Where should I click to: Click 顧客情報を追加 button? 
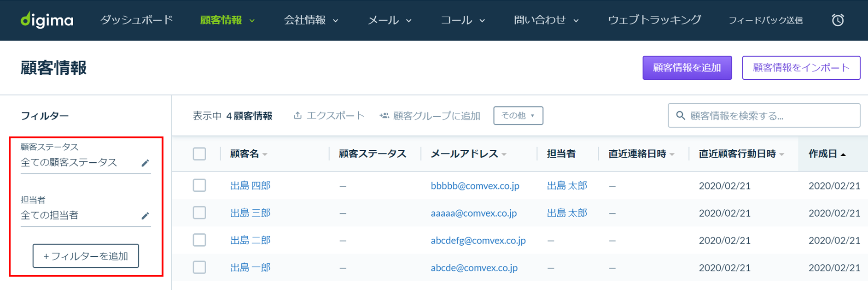coord(687,68)
